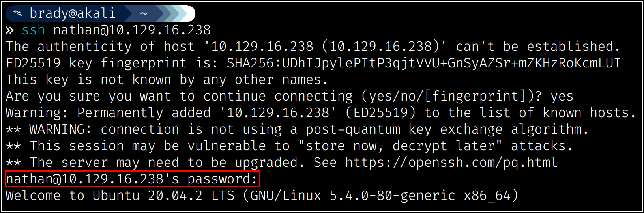Screen dimensions: 644x213
Task: Click the kernel version 5.4.0-80-generic text
Action: point(392,196)
